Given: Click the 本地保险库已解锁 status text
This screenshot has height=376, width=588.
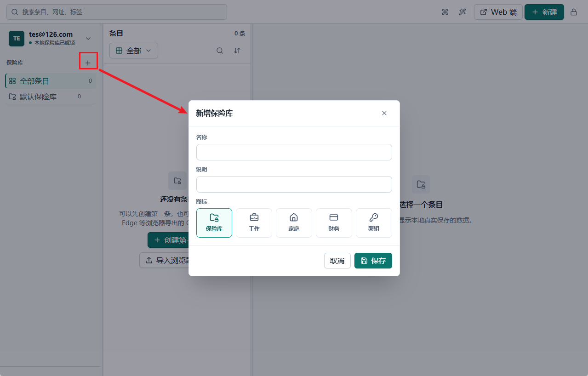Looking at the screenshot, I should coord(55,43).
